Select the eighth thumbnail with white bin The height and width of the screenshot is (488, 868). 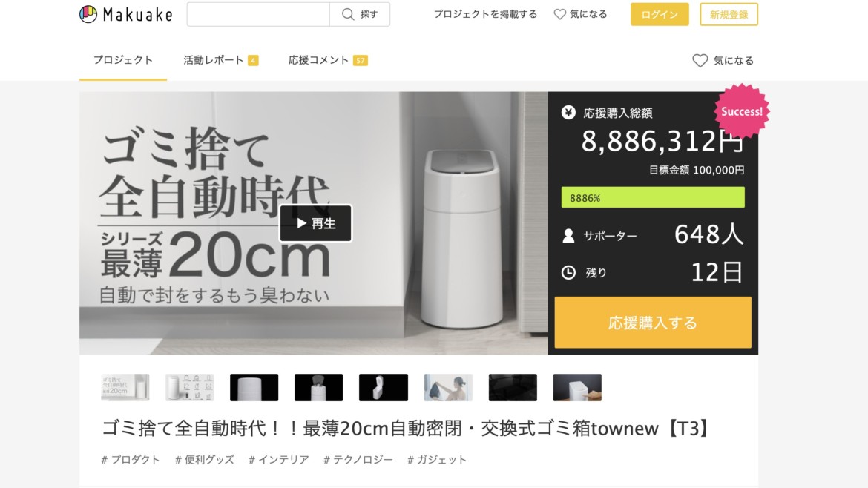577,387
